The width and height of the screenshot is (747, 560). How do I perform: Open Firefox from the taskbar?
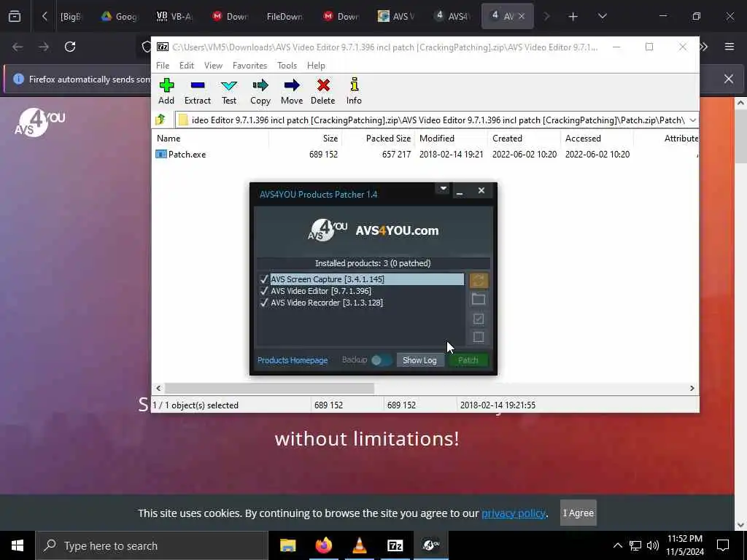coord(323,545)
